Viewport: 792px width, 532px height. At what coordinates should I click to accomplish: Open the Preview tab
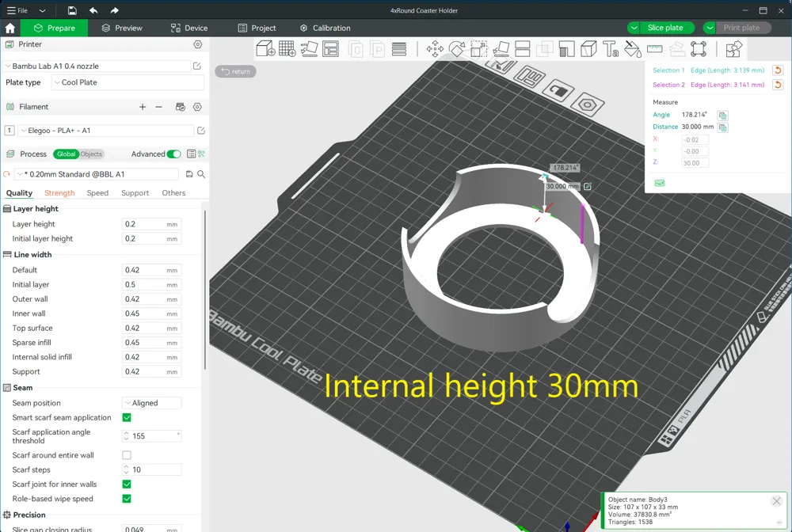coord(122,28)
